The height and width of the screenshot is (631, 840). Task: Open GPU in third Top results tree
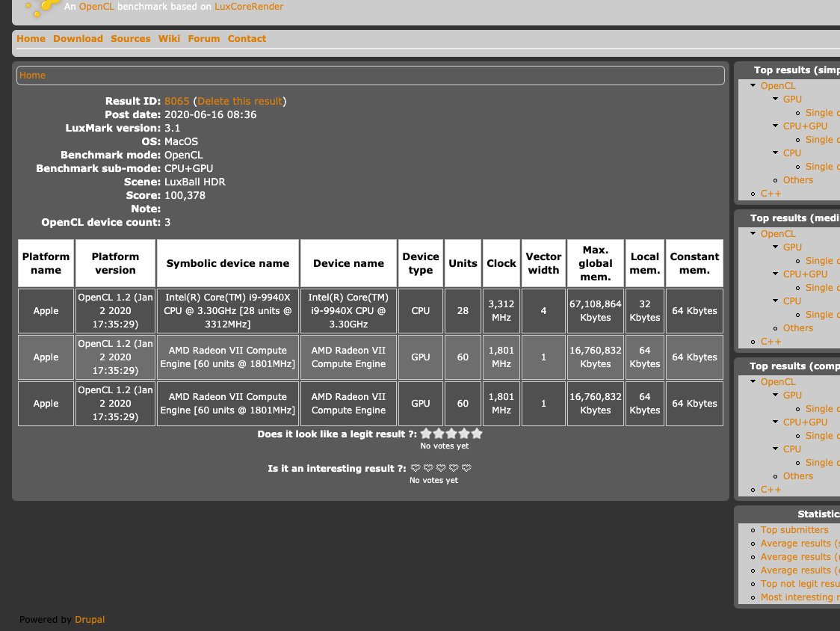pyautogui.click(x=792, y=395)
